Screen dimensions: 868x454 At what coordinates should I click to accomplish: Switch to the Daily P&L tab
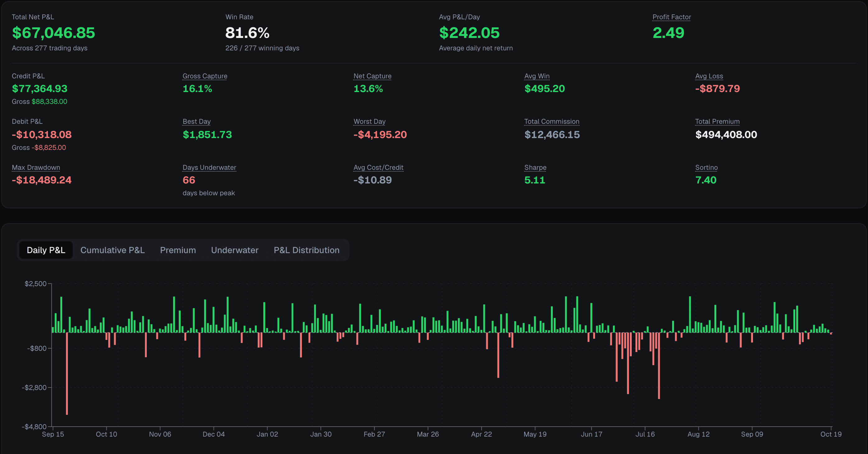click(x=46, y=250)
